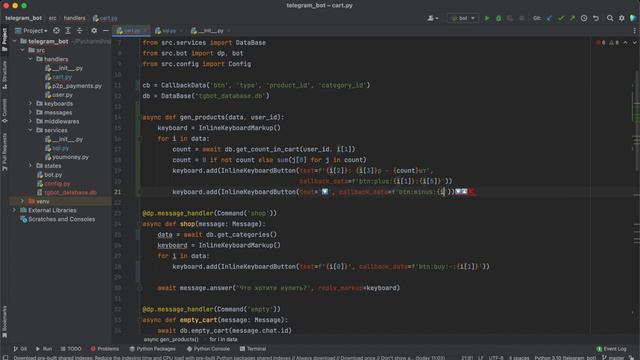Expand External Libraries node
Image resolution: width=640 pixels, height=360 pixels.
click(15, 210)
